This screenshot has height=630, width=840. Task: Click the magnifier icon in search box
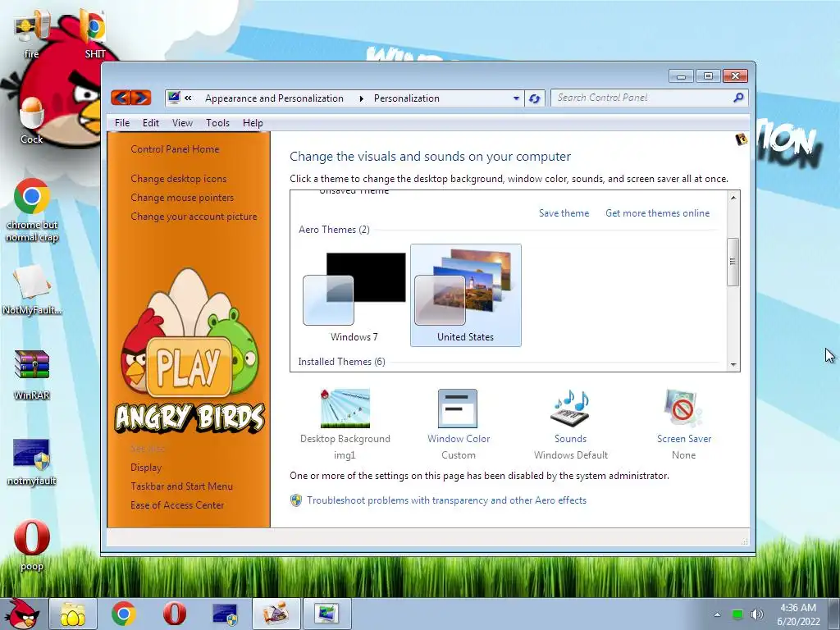click(738, 98)
